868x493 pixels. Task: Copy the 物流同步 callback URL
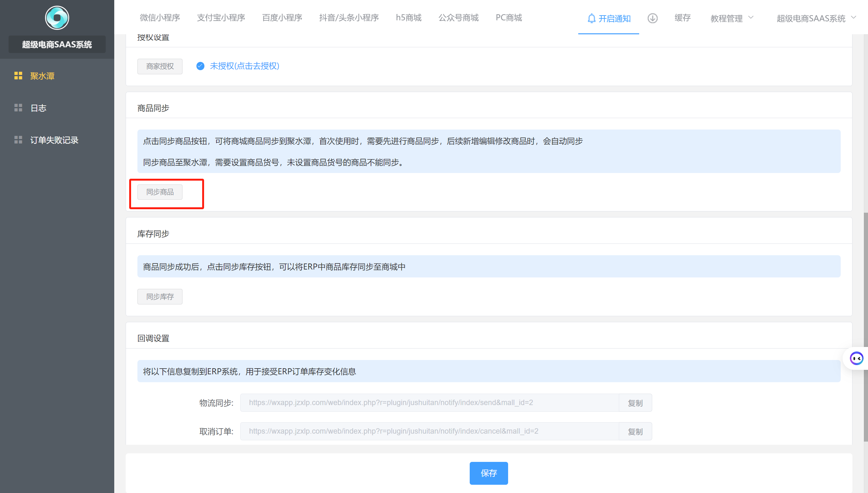coord(635,403)
